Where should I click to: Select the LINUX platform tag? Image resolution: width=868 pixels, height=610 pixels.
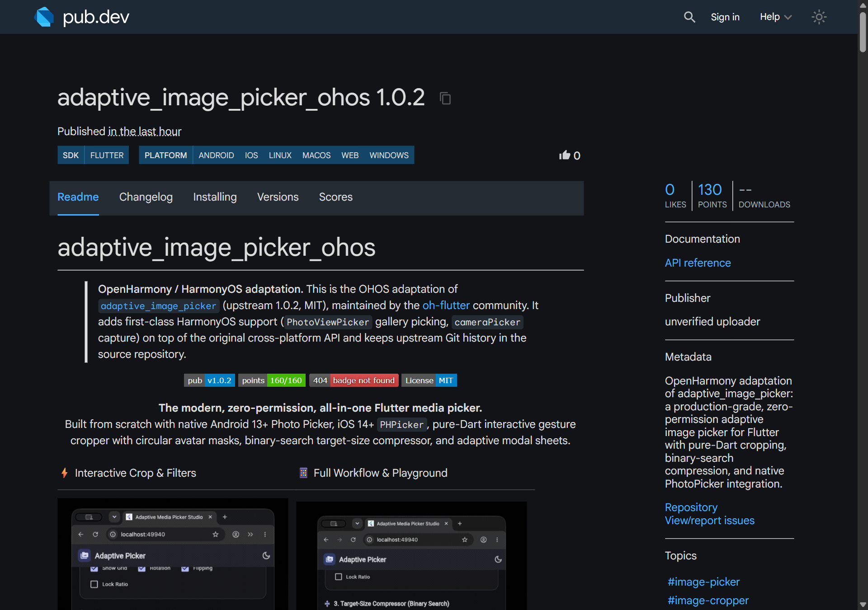[280, 155]
